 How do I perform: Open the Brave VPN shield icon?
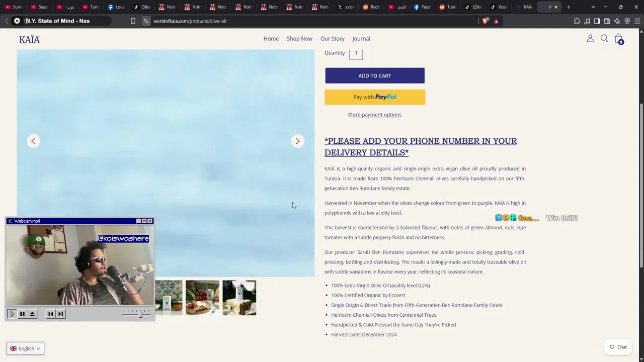click(x=627, y=21)
